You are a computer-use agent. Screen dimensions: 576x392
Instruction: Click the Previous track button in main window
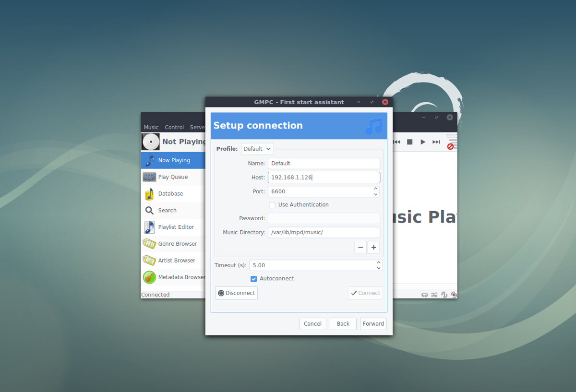point(397,142)
